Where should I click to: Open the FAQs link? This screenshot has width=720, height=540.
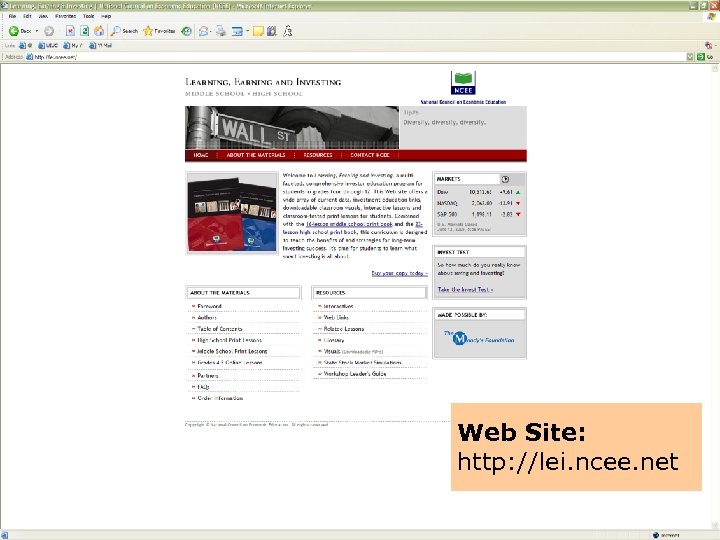pos(203,387)
